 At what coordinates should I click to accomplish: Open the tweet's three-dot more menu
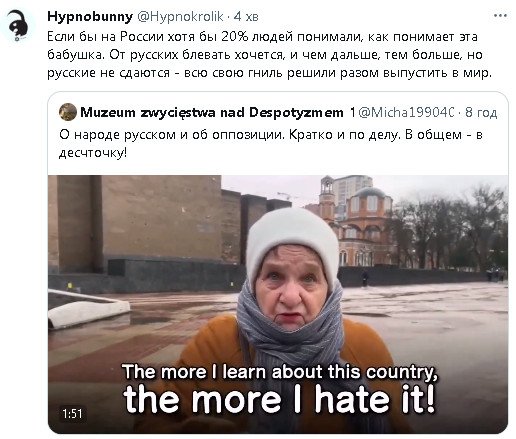click(x=500, y=16)
